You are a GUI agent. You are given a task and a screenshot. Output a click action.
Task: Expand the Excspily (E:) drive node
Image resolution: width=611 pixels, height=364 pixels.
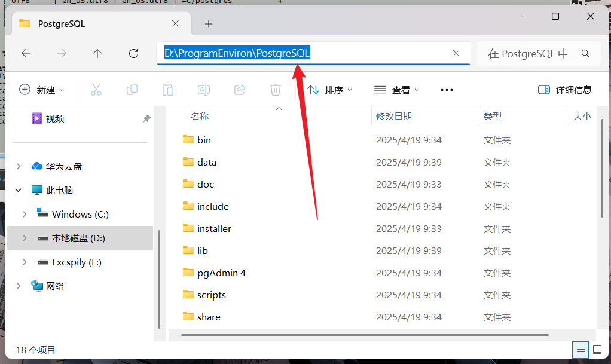pyautogui.click(x=25, y=262)
